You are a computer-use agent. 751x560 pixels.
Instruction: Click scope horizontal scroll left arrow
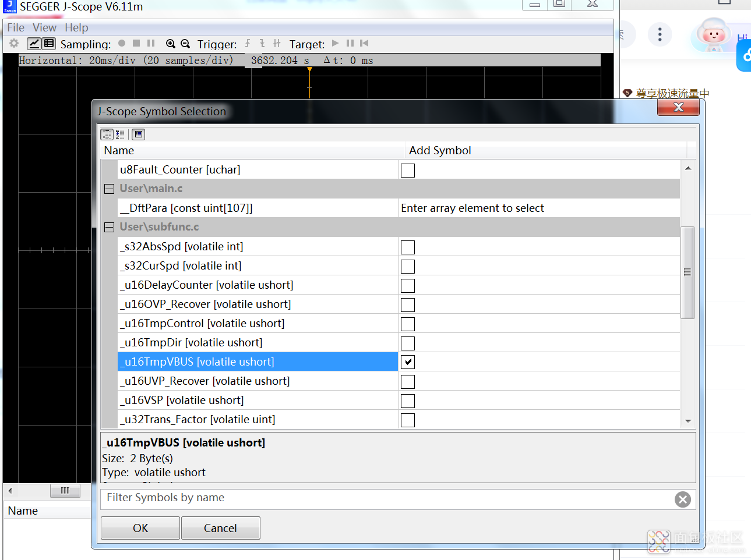(x=10, y=491)
